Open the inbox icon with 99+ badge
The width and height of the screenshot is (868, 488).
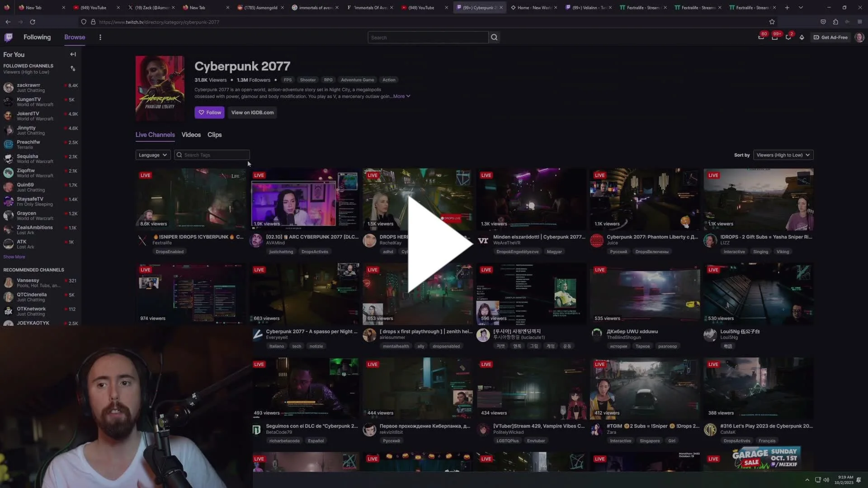point(775,38)
